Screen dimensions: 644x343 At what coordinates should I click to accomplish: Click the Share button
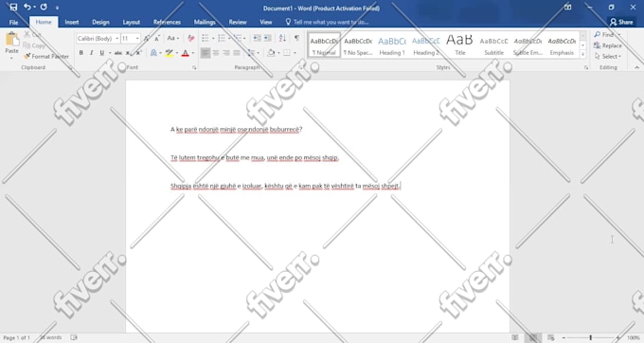point(621,22)
